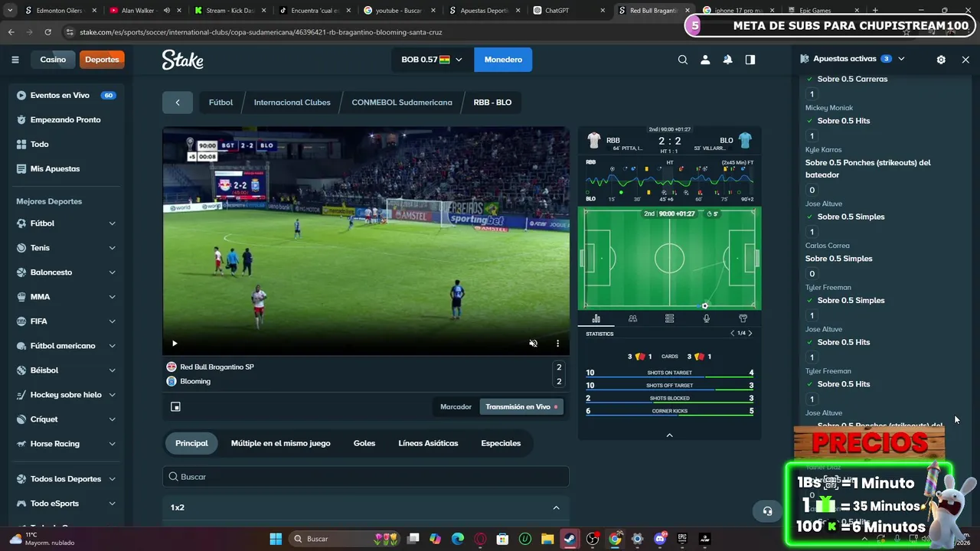Image resolution: width=980 pixels, height=551 pixels.
Task: Collapse the match tracker widget
Action: coord(669,435)
